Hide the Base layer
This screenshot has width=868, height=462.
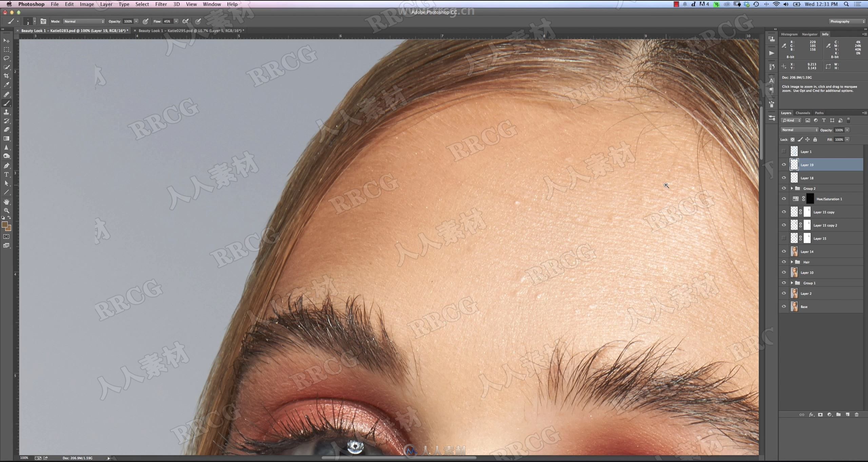click(784, 306)
